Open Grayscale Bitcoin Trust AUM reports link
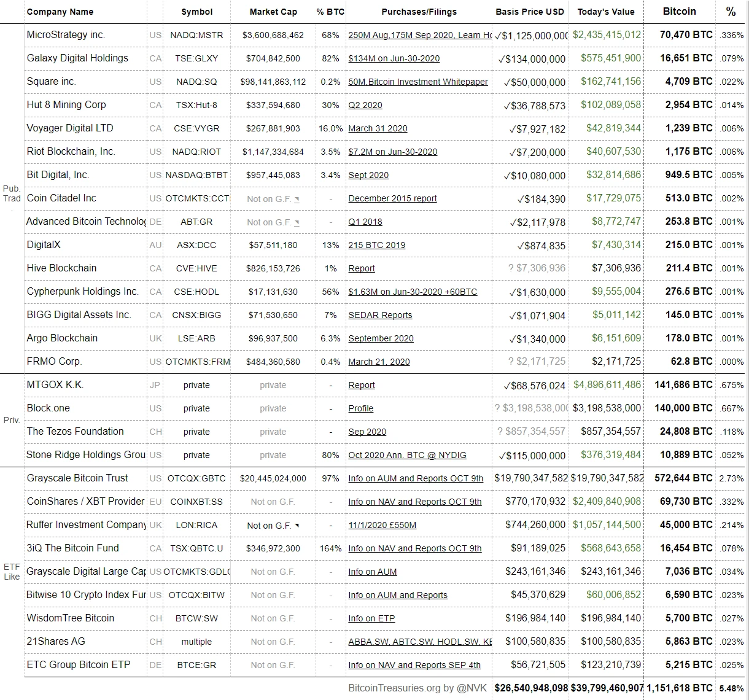Screen dimensions: 749x700 (415, 478)
